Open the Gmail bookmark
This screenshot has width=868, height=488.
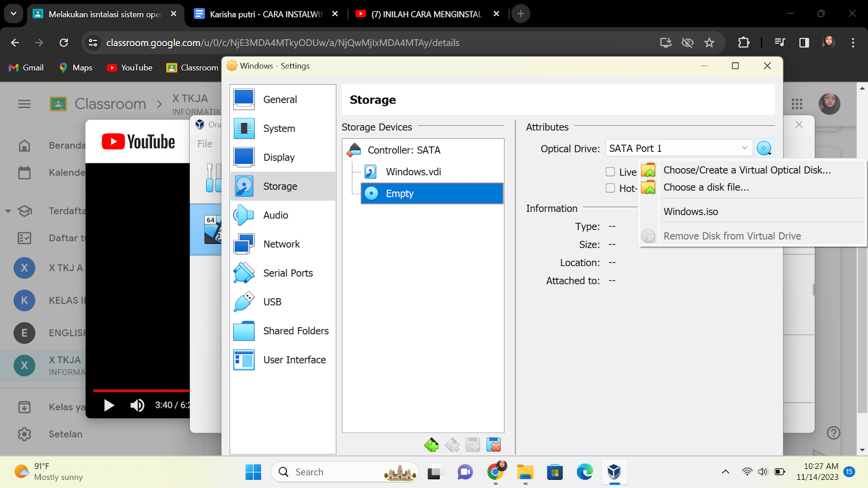[26, 68]
